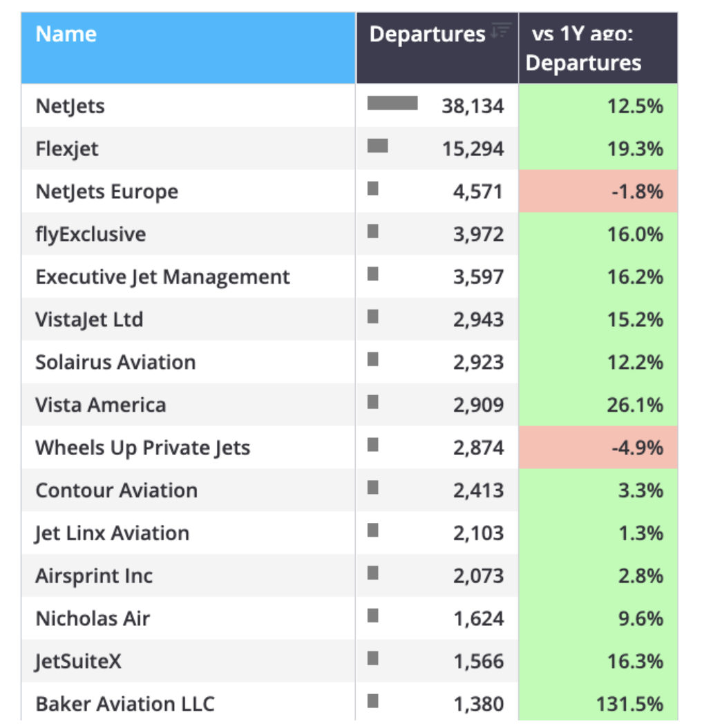Open the flyExclusive entry
This screenshot has width=702, height=728.
click(x=91, y=234)
